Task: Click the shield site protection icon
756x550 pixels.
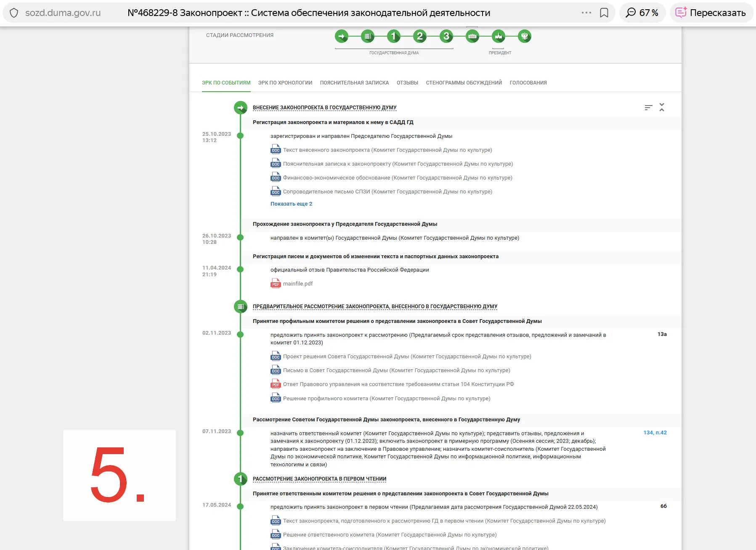Action: pos(14,13)
